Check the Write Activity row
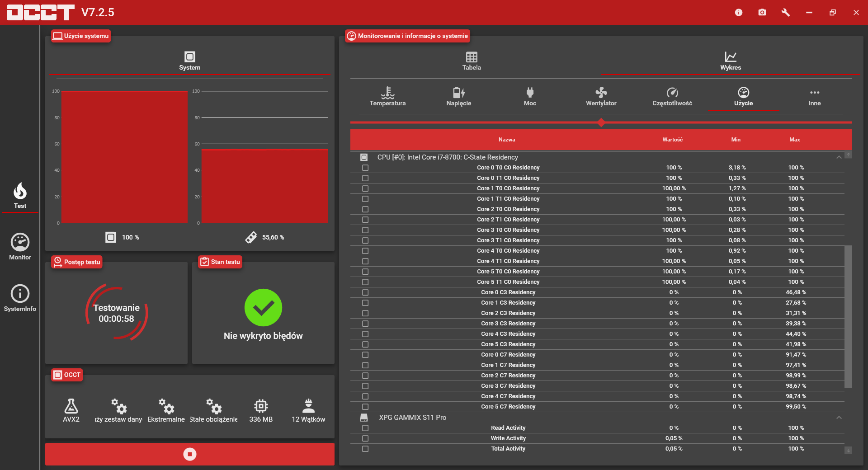 click(365, 438)
